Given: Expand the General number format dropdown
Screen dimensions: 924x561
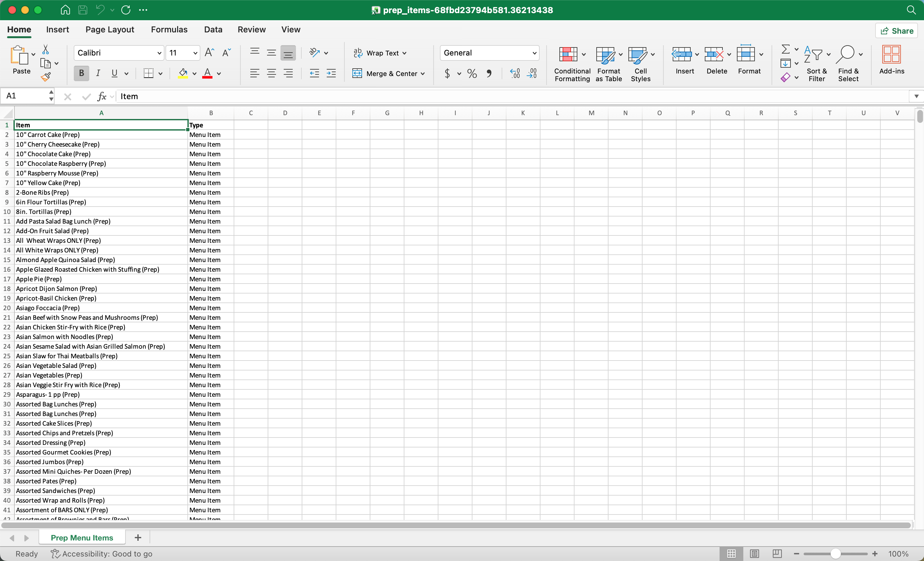Looking at the screenshot, I should [534, 53].
